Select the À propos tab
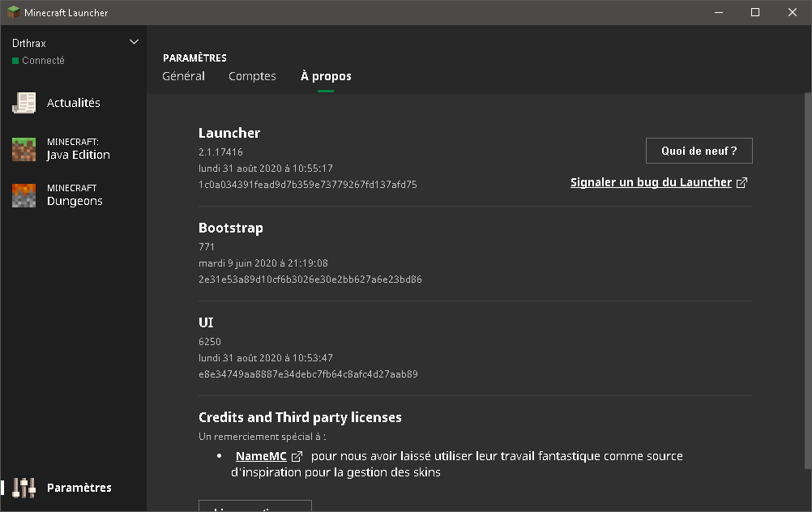Image resolution: width=812 pixels, height=512 pixels. tap(326, 76)
